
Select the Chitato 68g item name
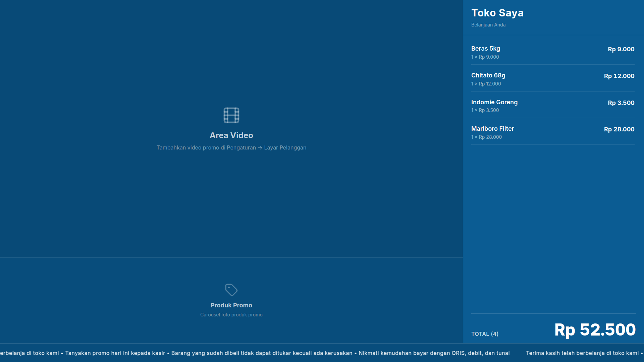(x=488, y=75)
